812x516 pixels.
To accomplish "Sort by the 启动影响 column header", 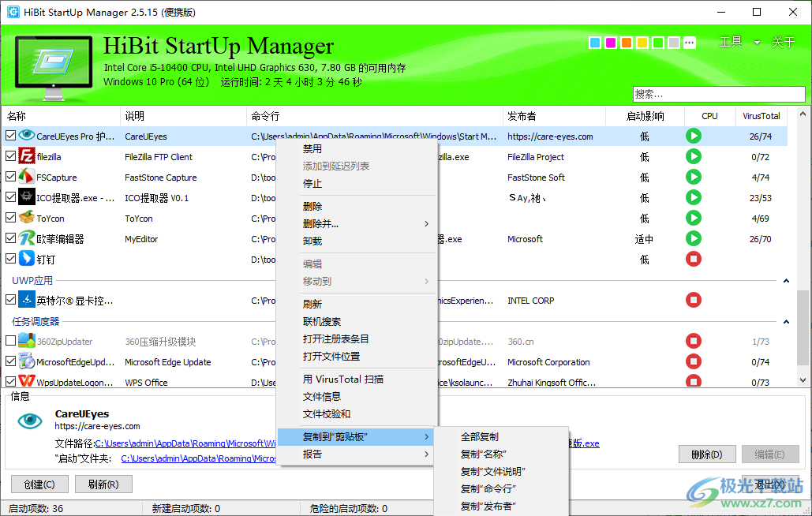I will pyautogui.click(x=645, y=116).
